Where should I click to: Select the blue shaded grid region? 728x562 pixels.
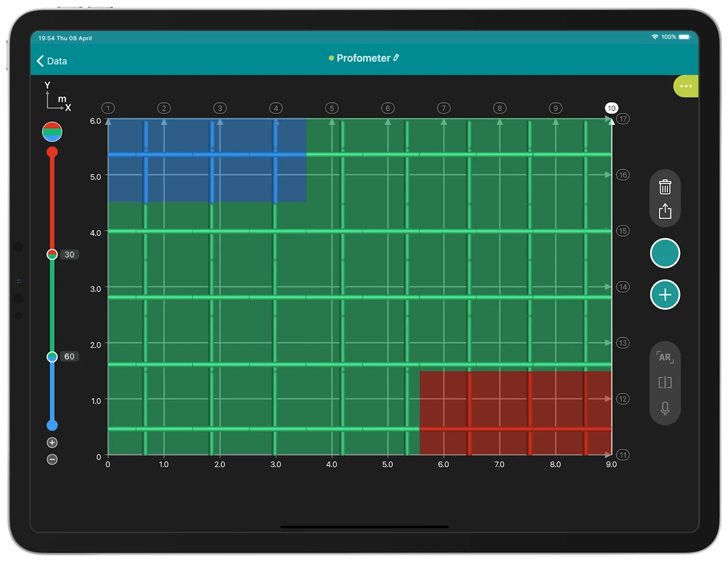tap(207, 160)
